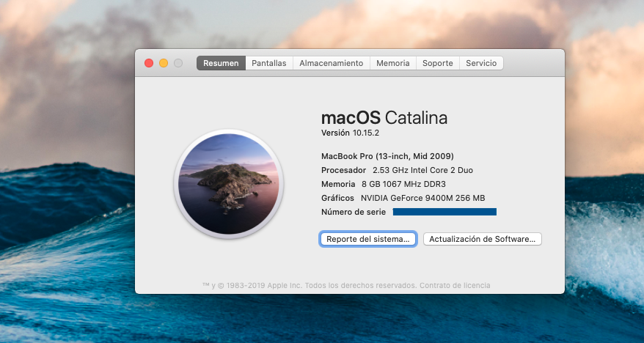Click the macOS Catalina title
The height and width of the screenshot is (343, 644).
click(x=384, y=118)
